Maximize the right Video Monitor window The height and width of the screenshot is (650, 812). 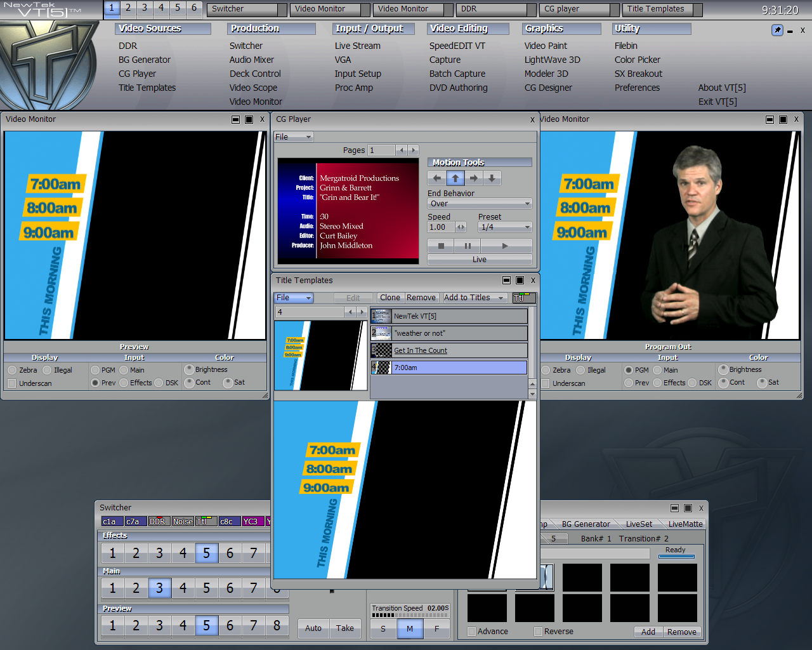pos(783,119)
